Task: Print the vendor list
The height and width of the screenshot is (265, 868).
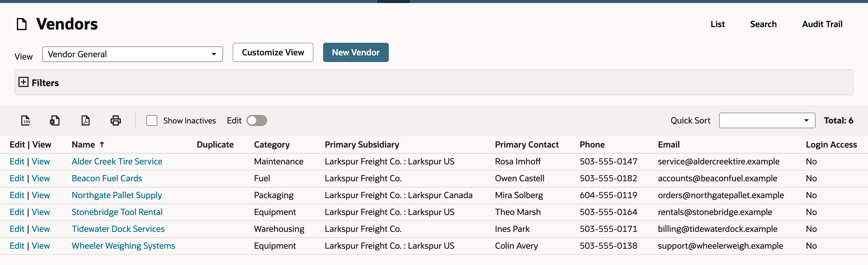Action: [115, 120]
